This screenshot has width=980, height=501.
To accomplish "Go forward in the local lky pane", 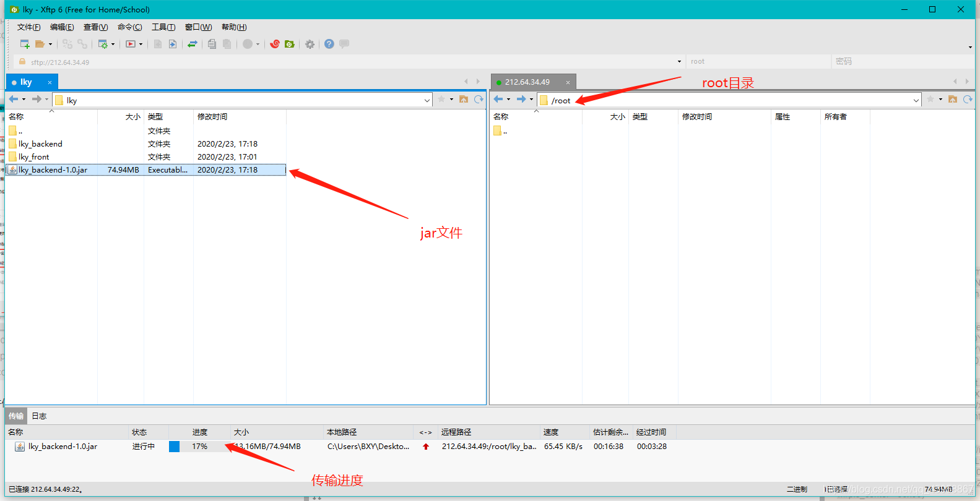I will pyautogui.click(x=37, y=99).
